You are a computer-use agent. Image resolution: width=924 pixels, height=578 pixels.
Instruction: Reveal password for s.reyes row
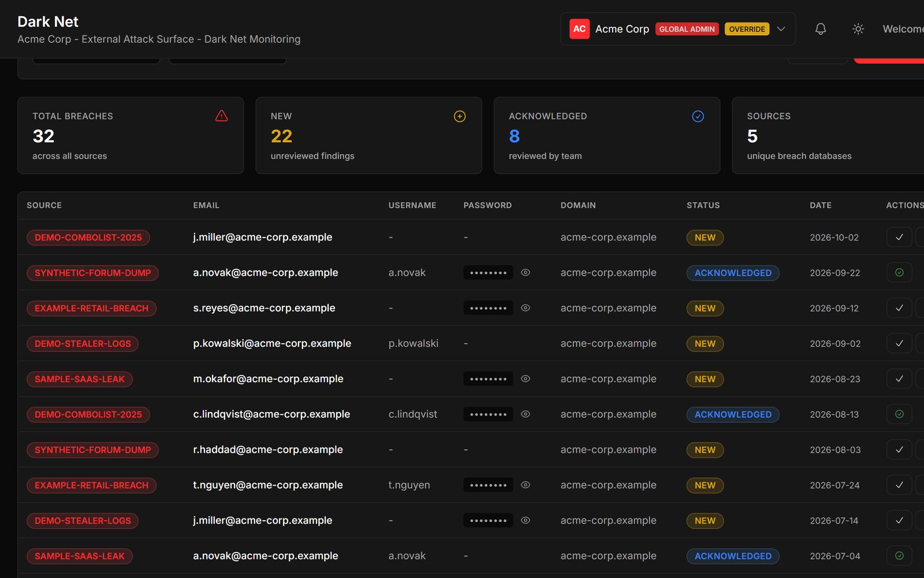[526, 308]
